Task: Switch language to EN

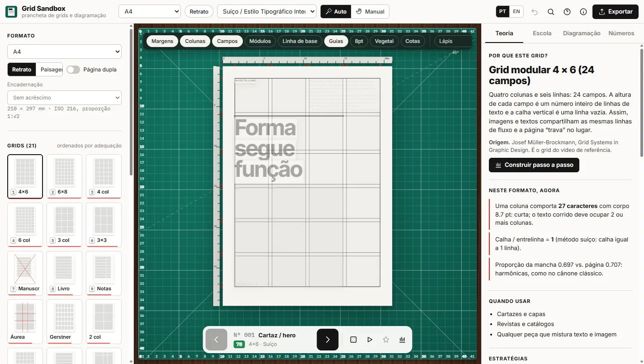Action: (x=516, y=12)
